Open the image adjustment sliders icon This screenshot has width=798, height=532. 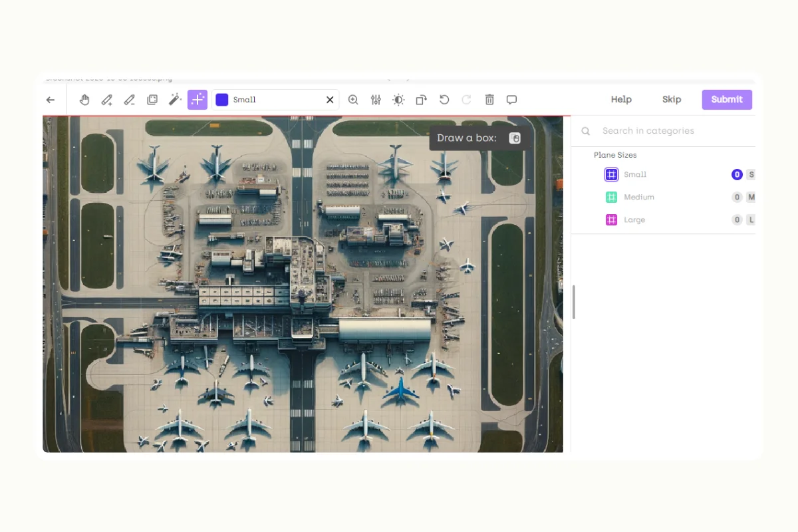tap(376, 100)
